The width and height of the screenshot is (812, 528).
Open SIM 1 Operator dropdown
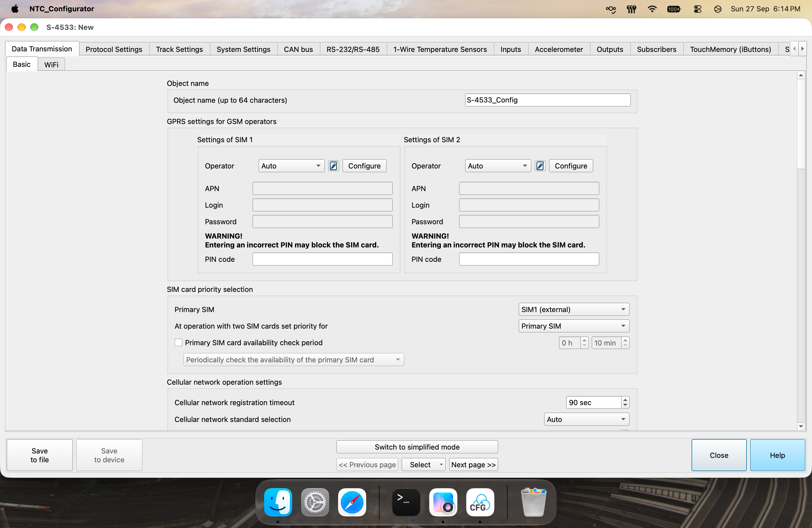click(x=291, y=166)
